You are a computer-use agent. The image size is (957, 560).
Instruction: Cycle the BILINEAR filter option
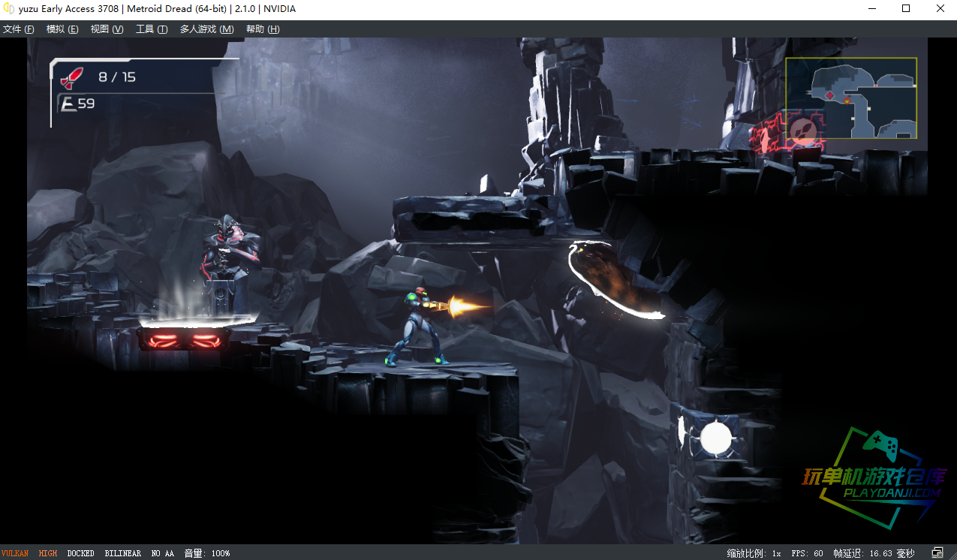pyautogui.click(x=122, y=553)
